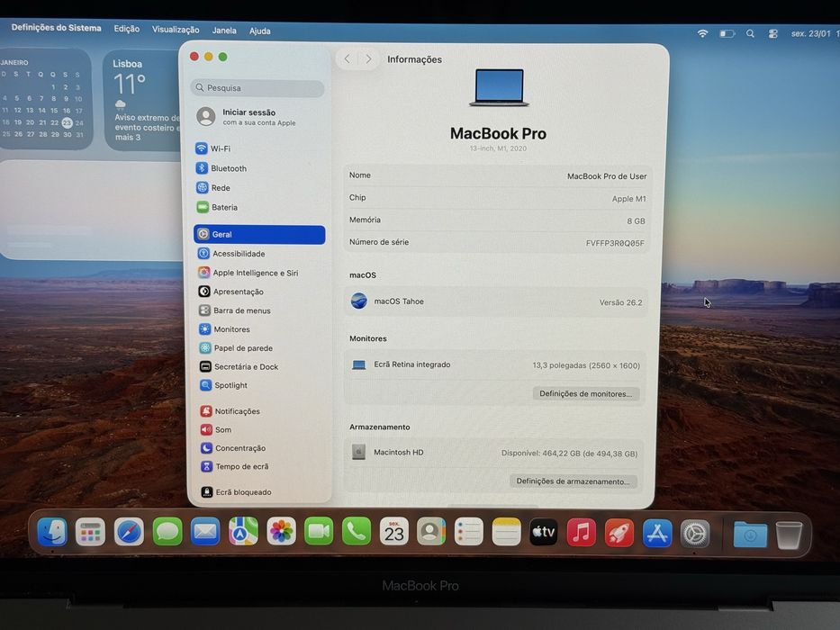840x630 pixels.
Task: Click battery status in menu bar
Action: [x=727, y=34]
